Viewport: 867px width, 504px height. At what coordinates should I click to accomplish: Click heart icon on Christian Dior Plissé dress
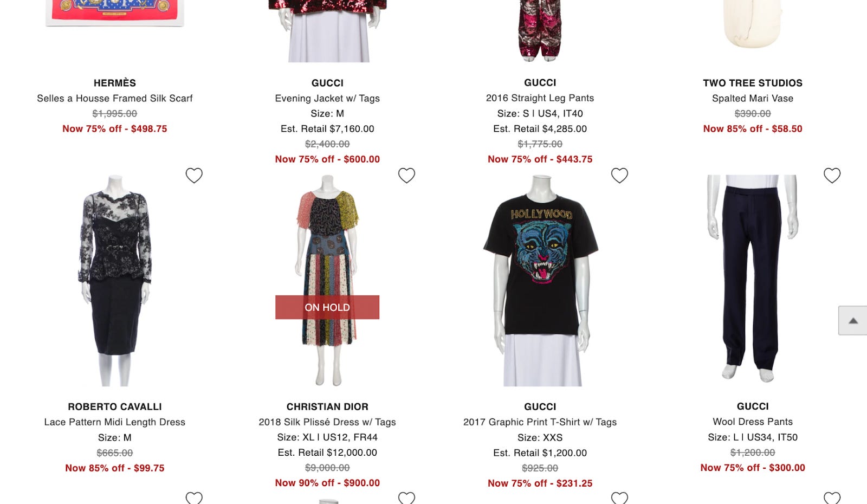[406, 176]
